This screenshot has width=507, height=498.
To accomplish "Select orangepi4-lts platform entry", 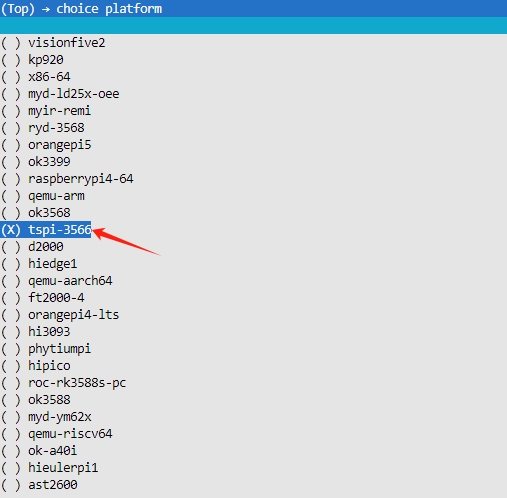I will (x=60, y=315).
